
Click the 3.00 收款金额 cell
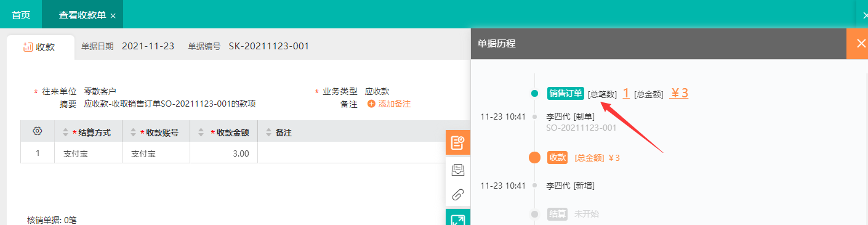224,153
